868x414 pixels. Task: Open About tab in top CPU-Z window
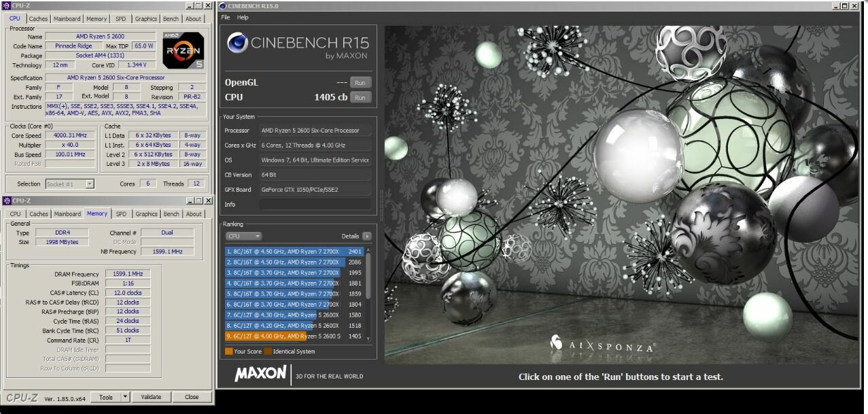coord(194,19)
